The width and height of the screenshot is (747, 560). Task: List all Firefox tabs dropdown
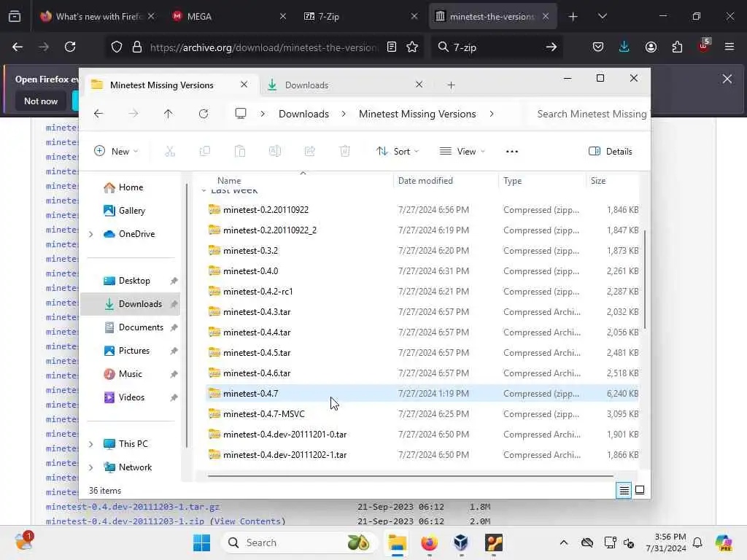(x=603, y=16)
